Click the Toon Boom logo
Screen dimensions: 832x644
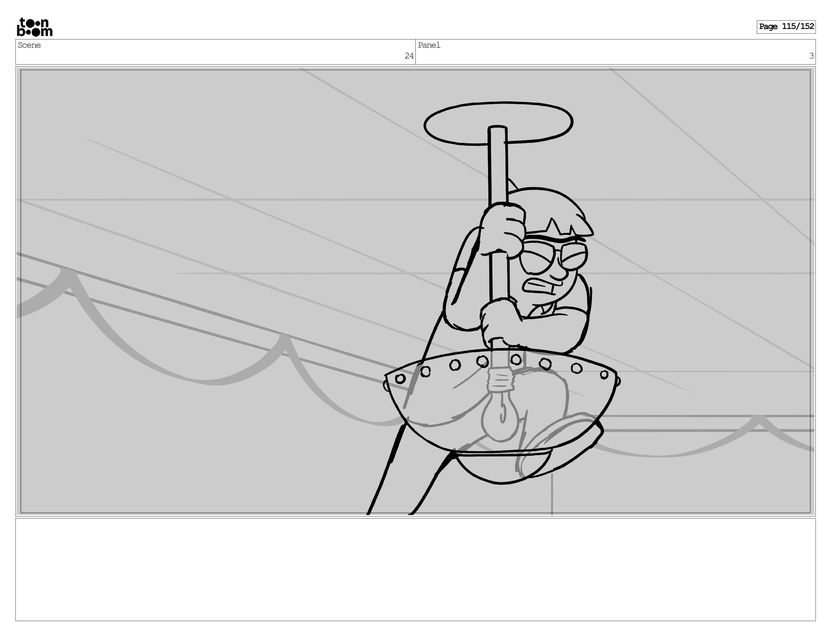pos(35,27)
